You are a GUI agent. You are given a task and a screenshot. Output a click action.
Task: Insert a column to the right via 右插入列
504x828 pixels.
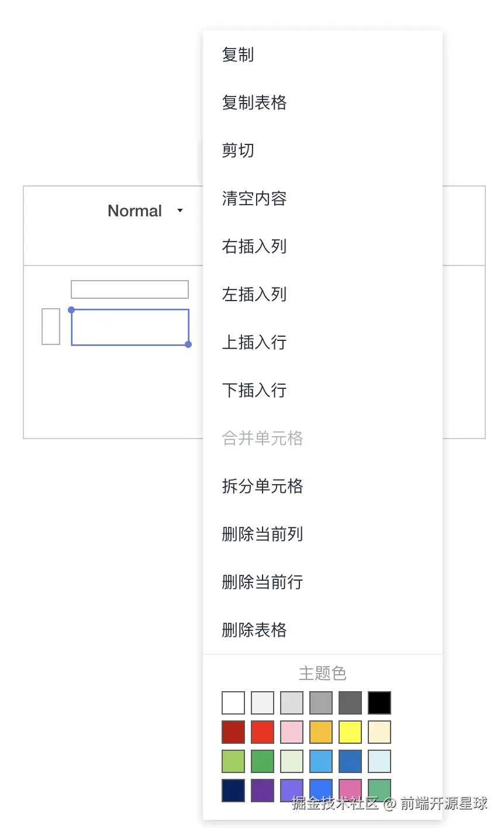tap(254, 246)
